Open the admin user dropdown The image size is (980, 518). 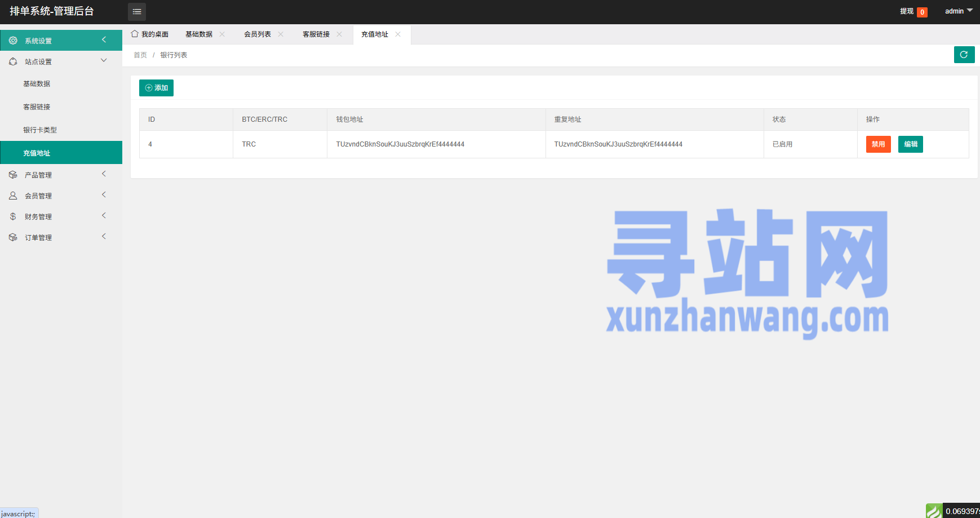pyautogui.click(x=958, y=11)
